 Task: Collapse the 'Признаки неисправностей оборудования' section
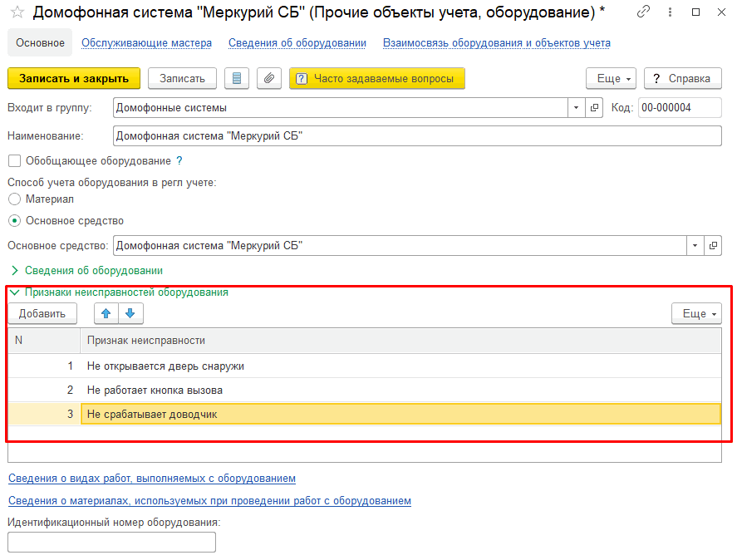pos(120,292)
